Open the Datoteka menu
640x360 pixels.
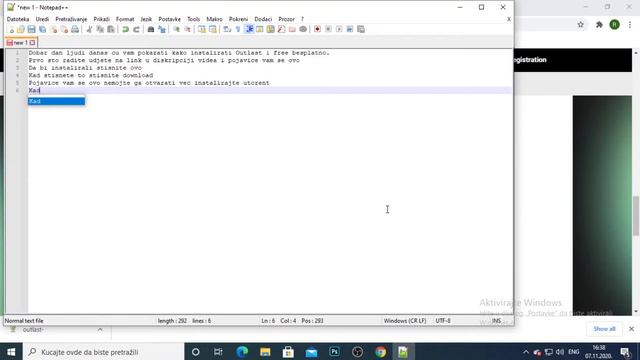tap(18, 19)
